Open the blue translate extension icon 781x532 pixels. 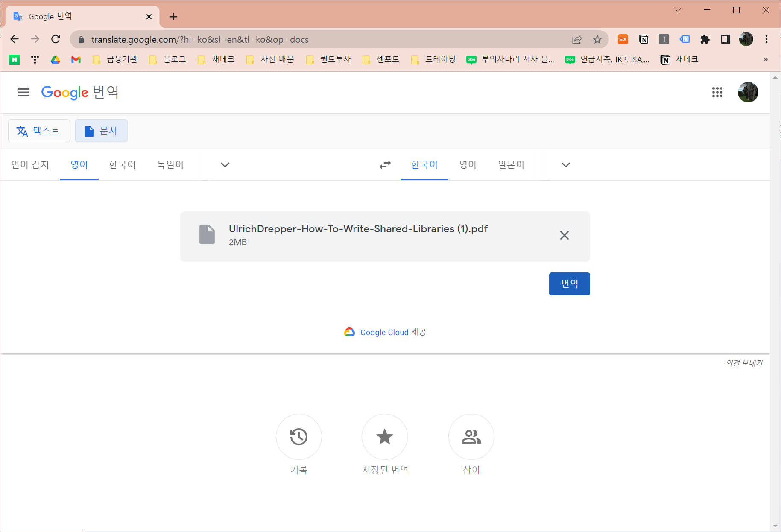coord(684,39)
